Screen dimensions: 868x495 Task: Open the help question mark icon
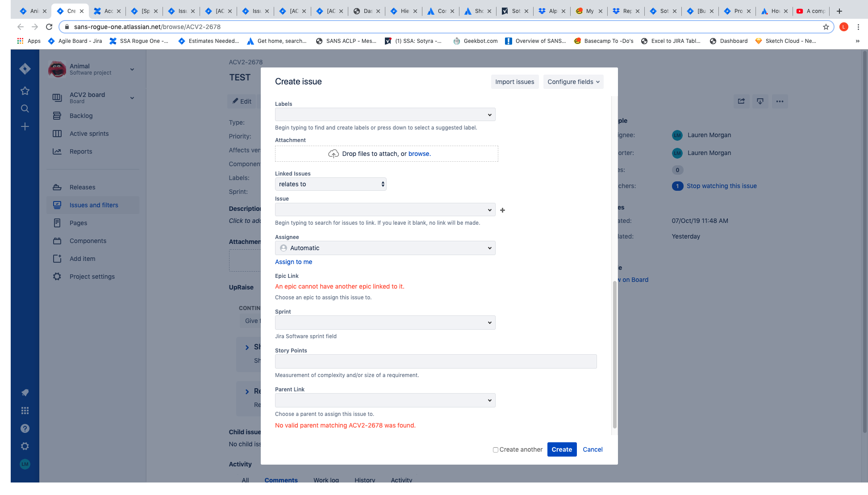tap(25, 428)
